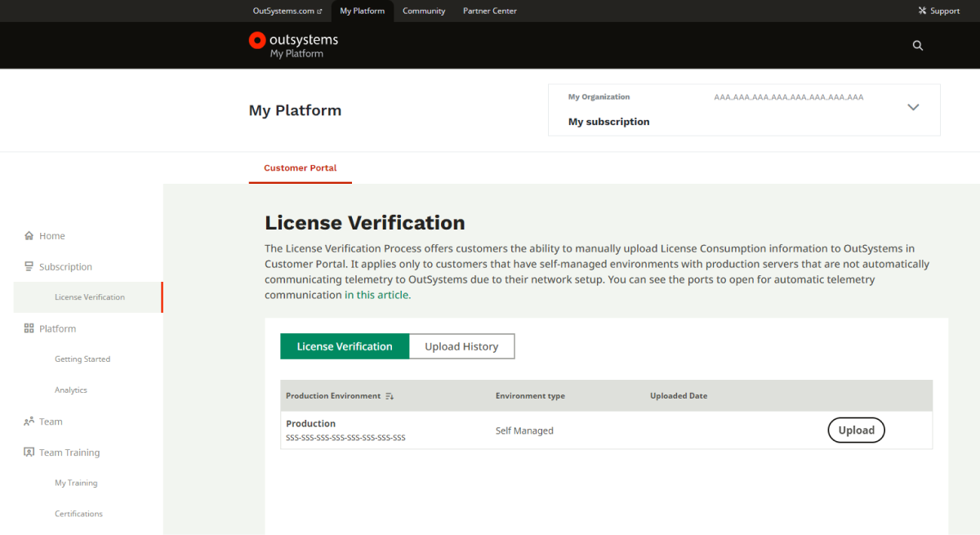
Task: Collapse the My subscription panel
Action: tap(608, 121)
